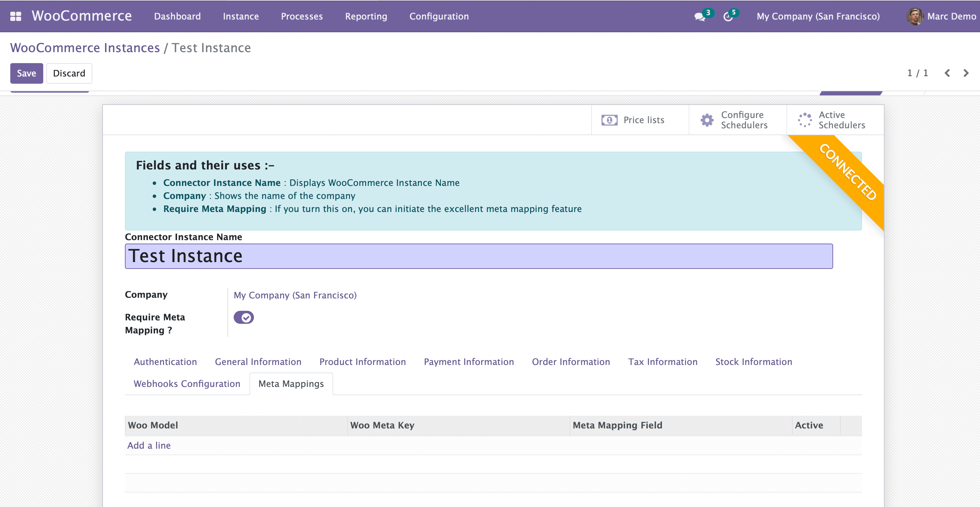Click Add a line link
The width and height of the screenshot is (980, 507).
pos(149,445)
